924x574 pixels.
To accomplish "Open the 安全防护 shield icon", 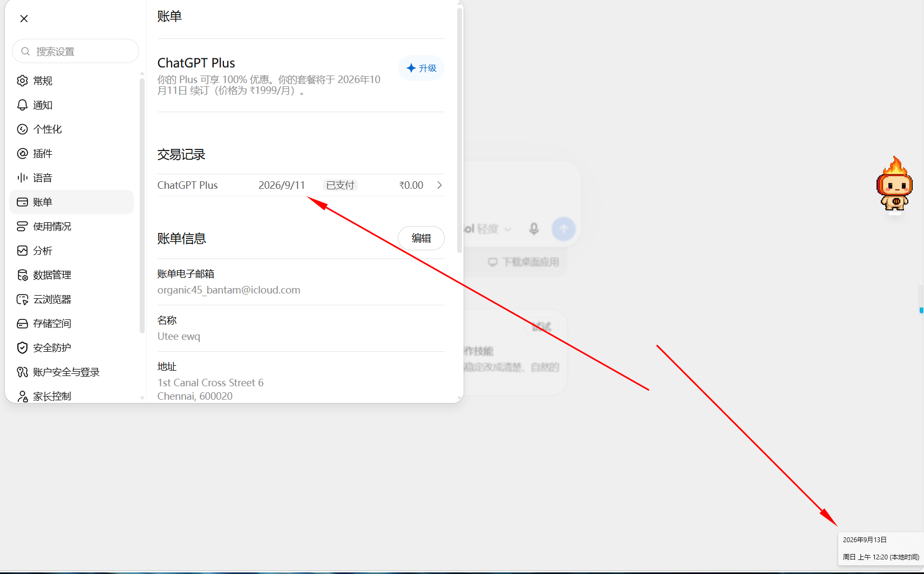I will 22,348.
